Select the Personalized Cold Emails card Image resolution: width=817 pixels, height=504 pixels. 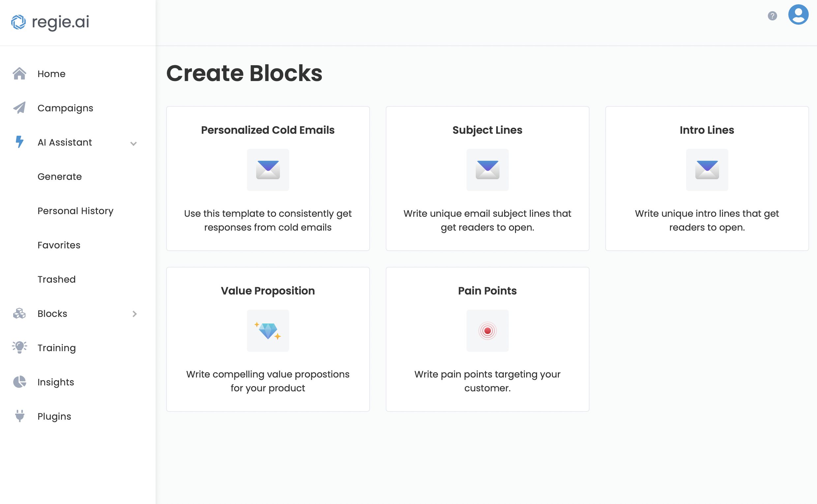click(268, 178)
